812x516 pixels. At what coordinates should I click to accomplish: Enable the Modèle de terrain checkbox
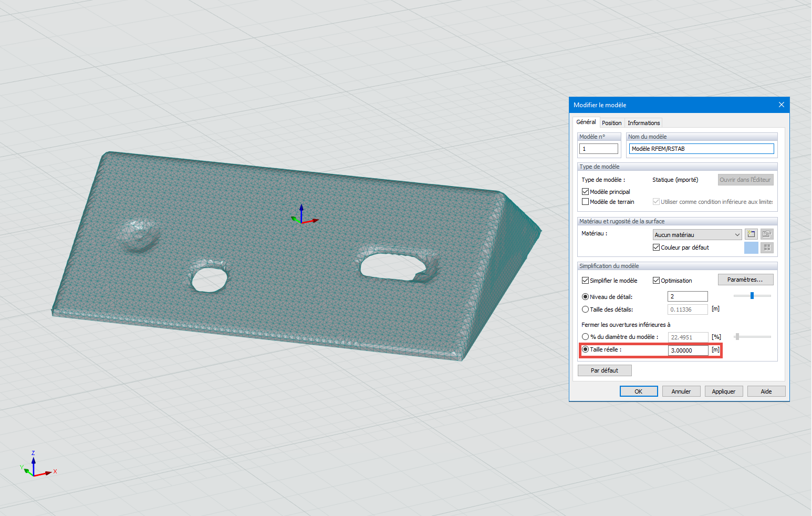click(585, 202)
